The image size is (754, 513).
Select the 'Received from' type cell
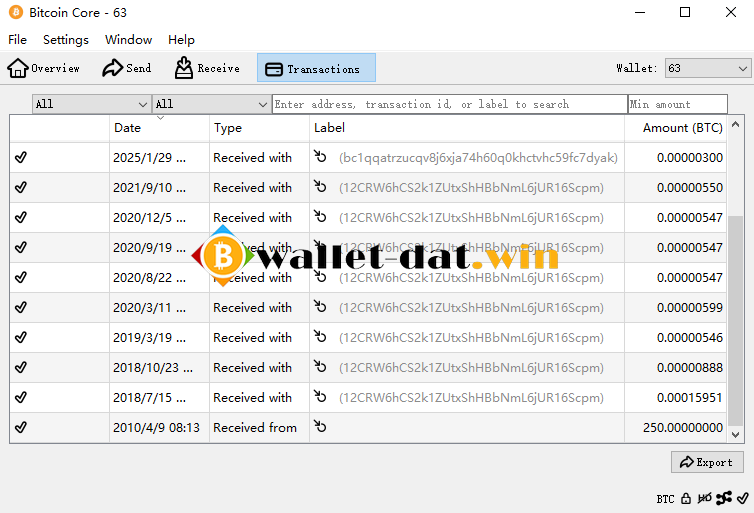(259, 427)
